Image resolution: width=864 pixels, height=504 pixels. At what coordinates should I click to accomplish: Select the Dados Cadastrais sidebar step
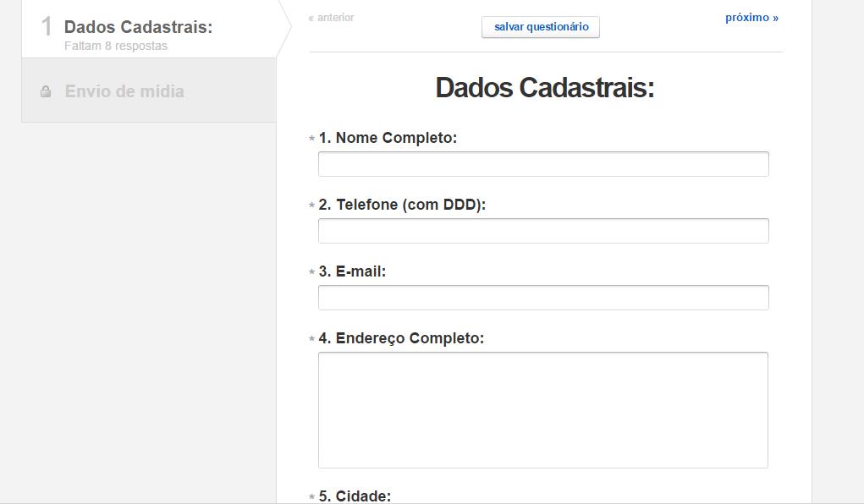coord(138,27)
